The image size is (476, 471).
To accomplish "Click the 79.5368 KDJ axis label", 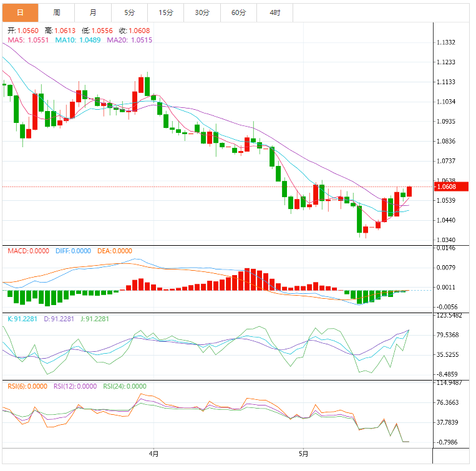I will [x=447, y=335].
